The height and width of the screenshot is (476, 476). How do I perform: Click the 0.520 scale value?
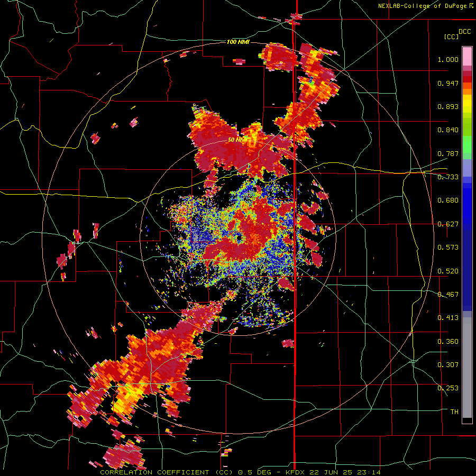tap(448, 271)
